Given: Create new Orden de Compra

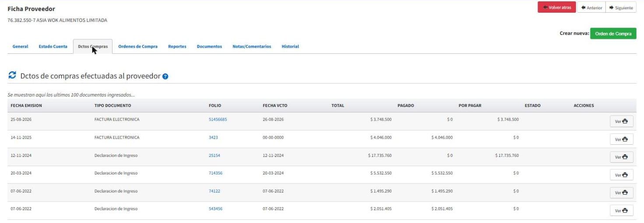Looking at the screenshot, I should tap(613, 34).
